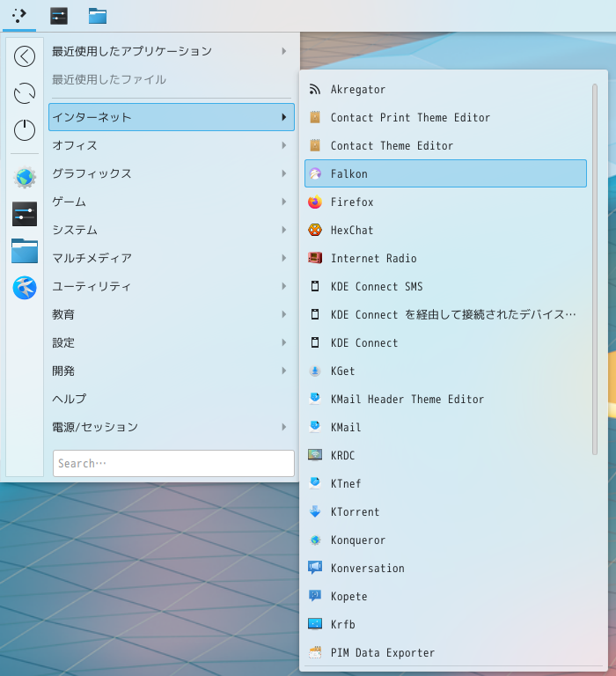The height and width of the screenshot is (676, 616).
Task: Click the power-off sidebar icon
Action: coord(25,129)
